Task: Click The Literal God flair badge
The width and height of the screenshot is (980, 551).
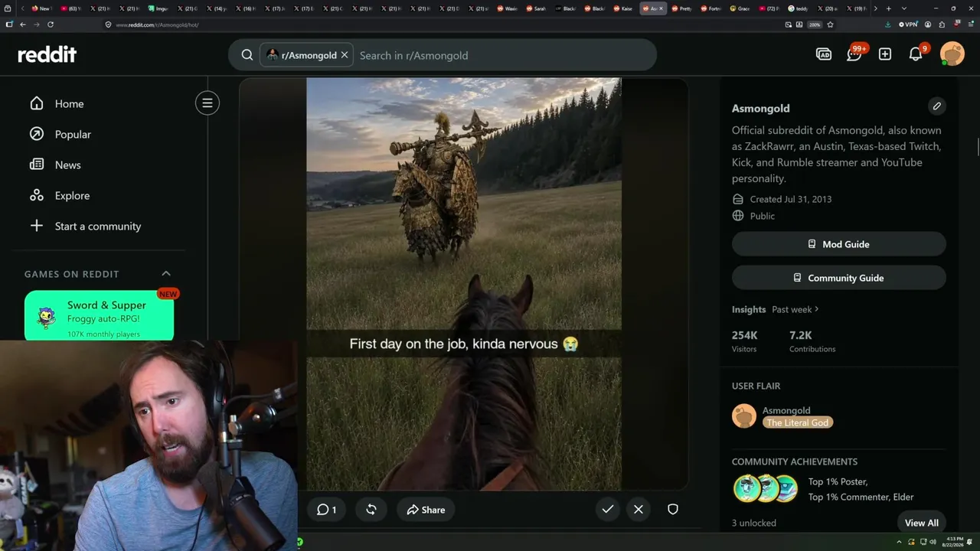Action: click(797, 422)
